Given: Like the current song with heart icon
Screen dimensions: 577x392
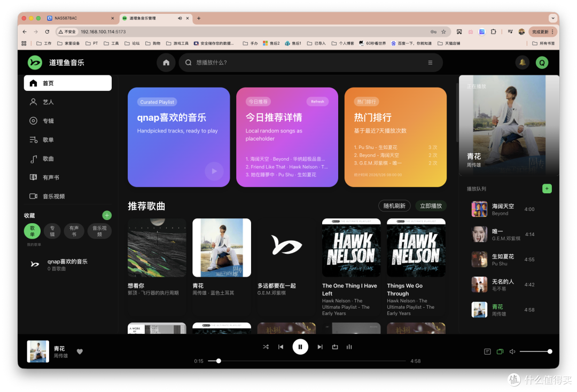Looking at the screenshot, I should 80,351.
